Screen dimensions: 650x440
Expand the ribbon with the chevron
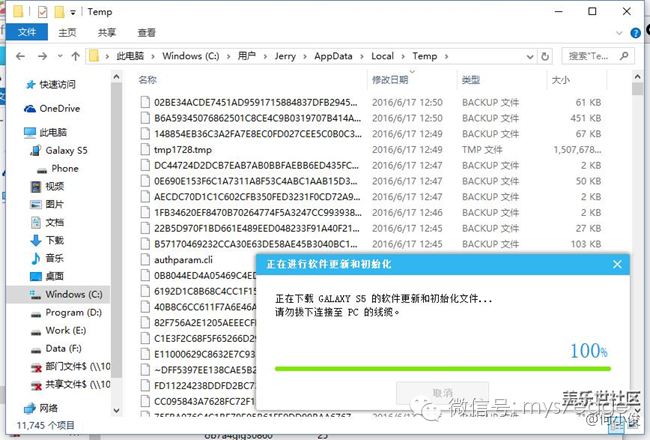619,33
